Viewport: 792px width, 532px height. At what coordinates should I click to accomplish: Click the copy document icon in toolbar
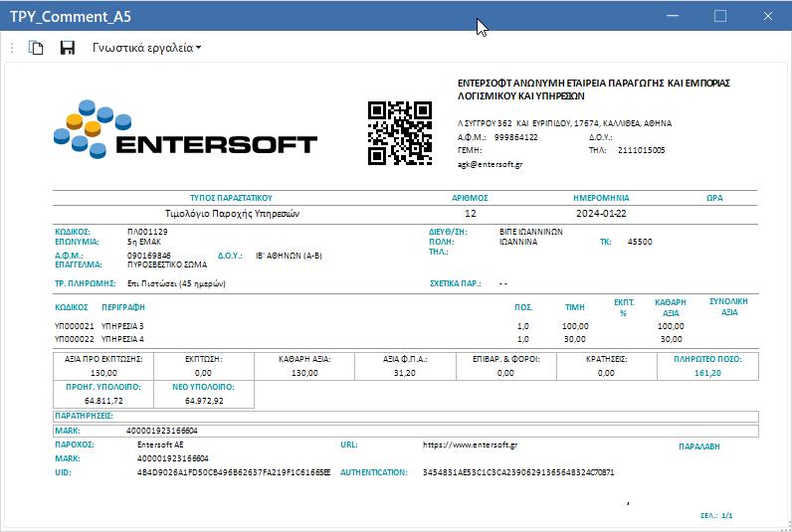pyautogui.click(x=36, y=48)
